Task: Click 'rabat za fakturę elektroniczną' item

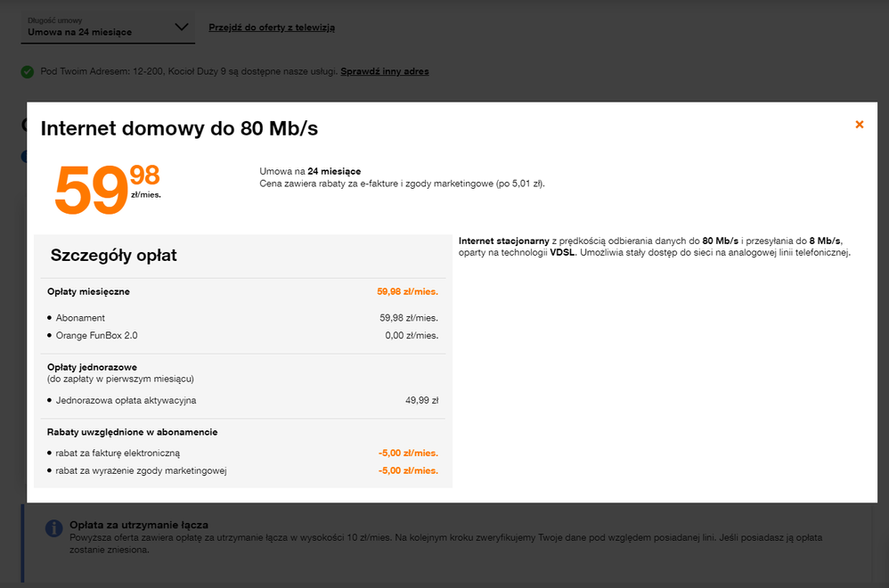Action: tap(118, 453)
